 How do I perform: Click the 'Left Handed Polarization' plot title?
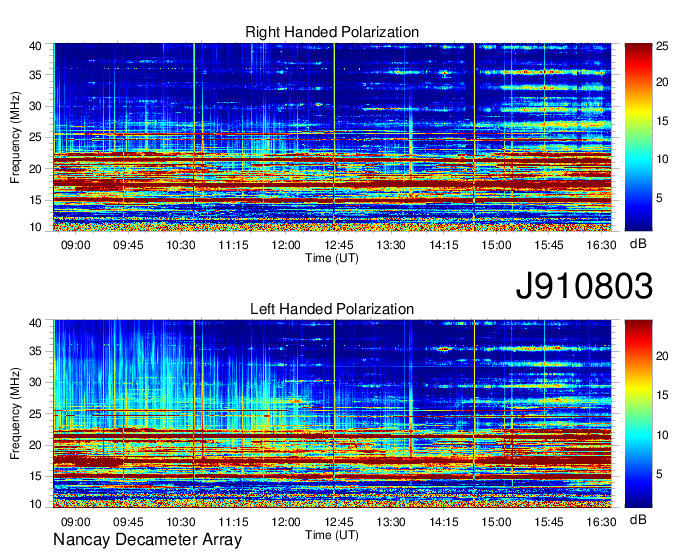click(332, 309)
